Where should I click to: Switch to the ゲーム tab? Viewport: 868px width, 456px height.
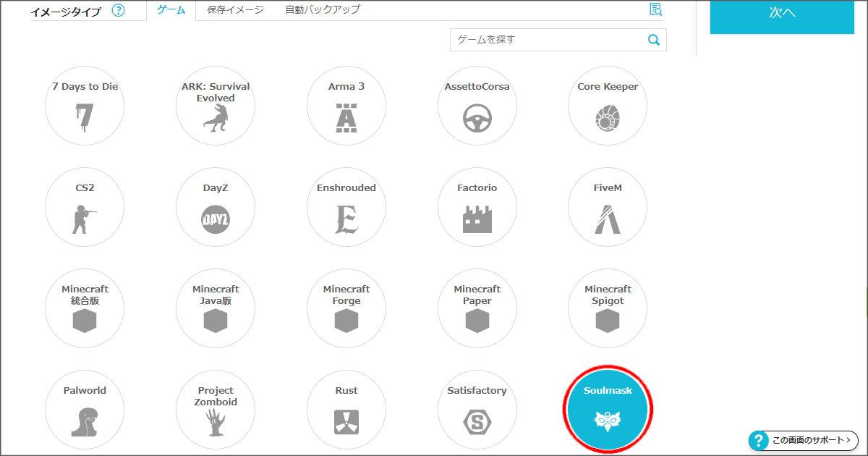point(171,9)
